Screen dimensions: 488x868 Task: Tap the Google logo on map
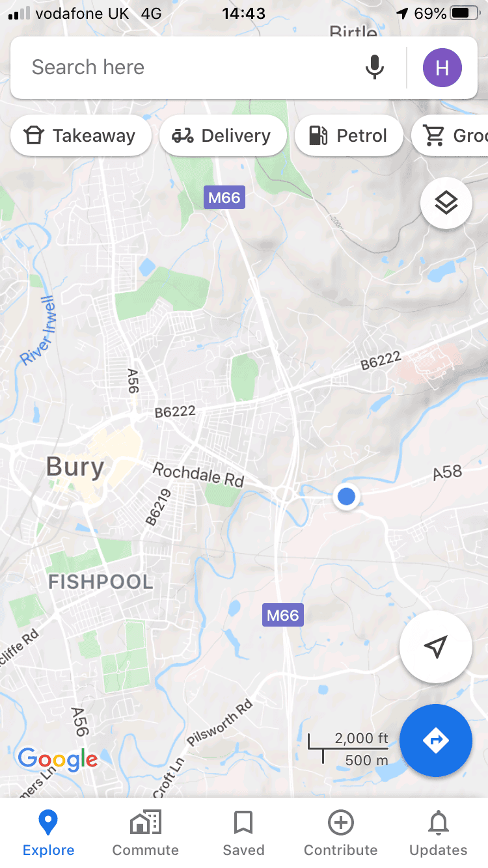pyautogui.click(x=58, y=759)
